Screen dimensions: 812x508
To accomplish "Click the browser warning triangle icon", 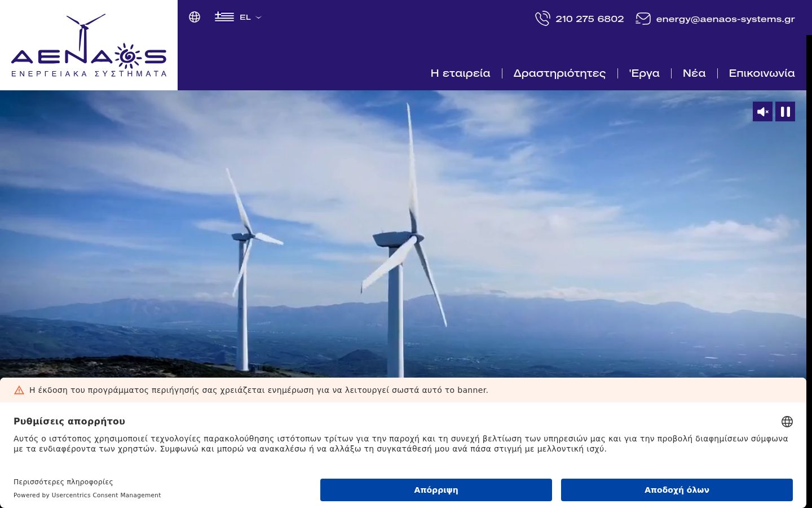I will point(19,390).
